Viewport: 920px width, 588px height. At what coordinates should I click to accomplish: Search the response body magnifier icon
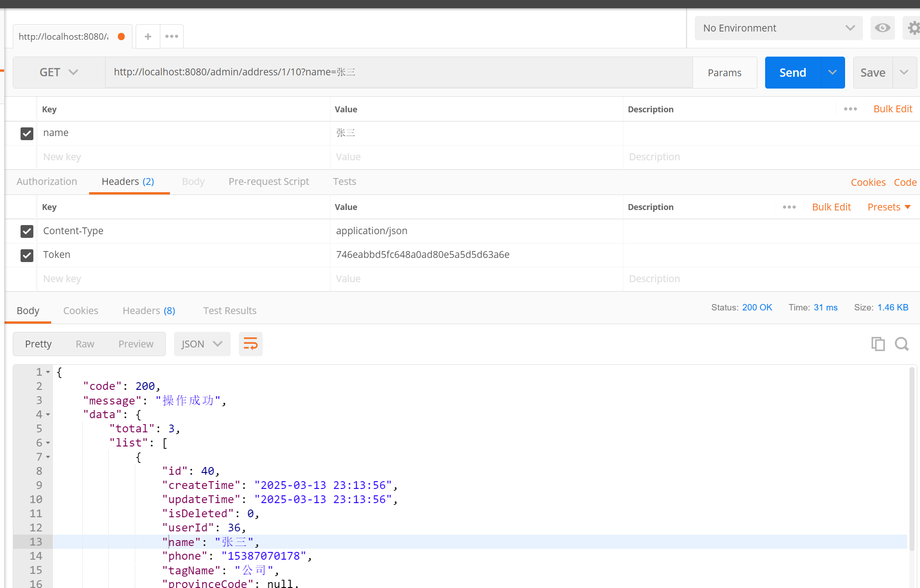pyautogui.click(x=902, y=344)
